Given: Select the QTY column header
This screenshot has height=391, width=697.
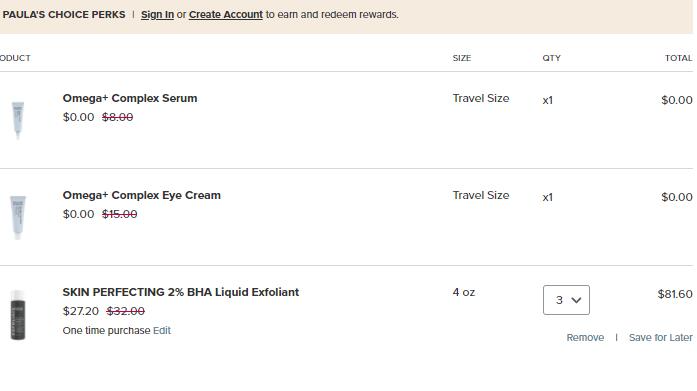Looking at the screenshot, I should coord(551,58).
